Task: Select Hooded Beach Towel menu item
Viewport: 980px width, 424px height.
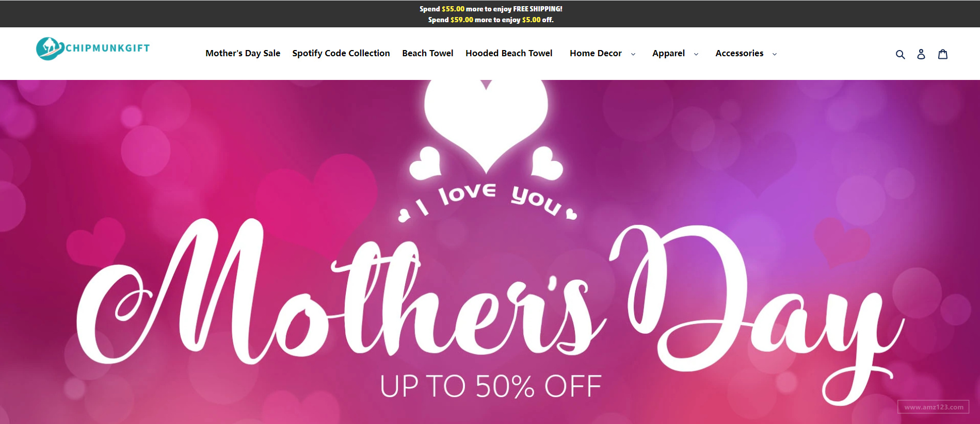Action: click(x=509, y=53)
